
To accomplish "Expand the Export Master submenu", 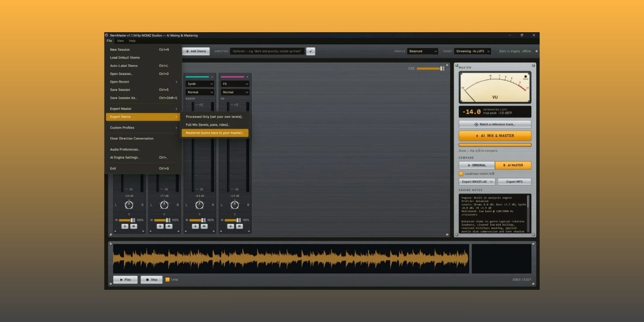I will [144, 109].
